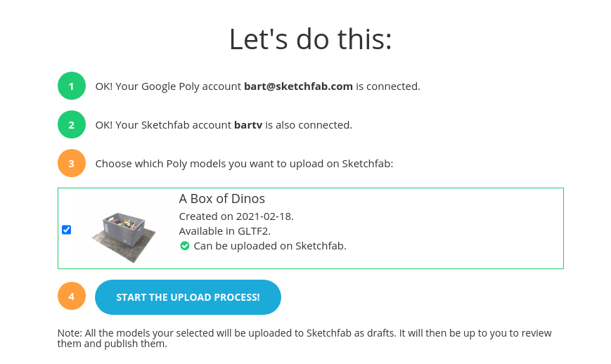Click Can be uploaded on Sketchfab text
Screen dimensions: 611x364
click(270, 246)
